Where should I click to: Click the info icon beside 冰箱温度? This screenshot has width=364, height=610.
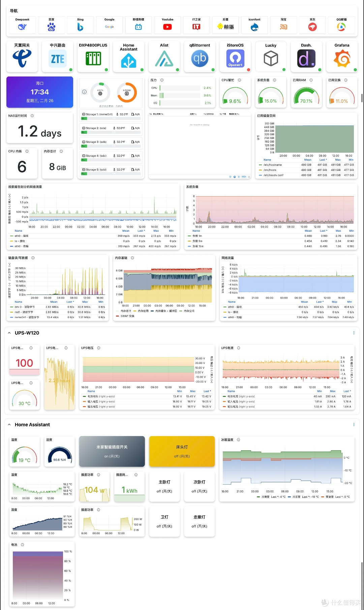(x=238, y=440)
